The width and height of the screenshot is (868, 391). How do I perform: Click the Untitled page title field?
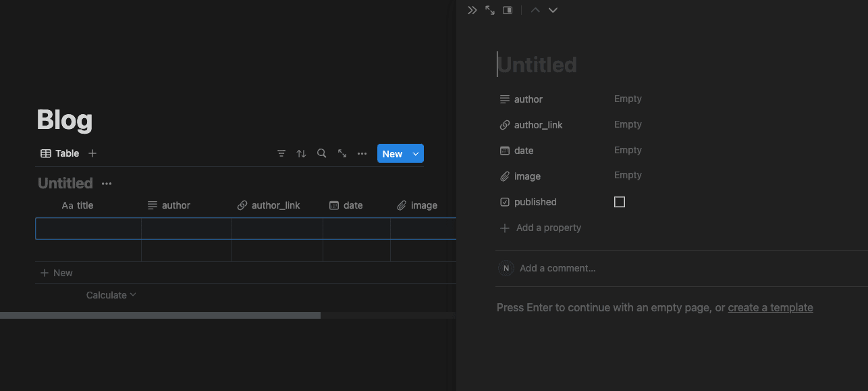coord(537,64)
